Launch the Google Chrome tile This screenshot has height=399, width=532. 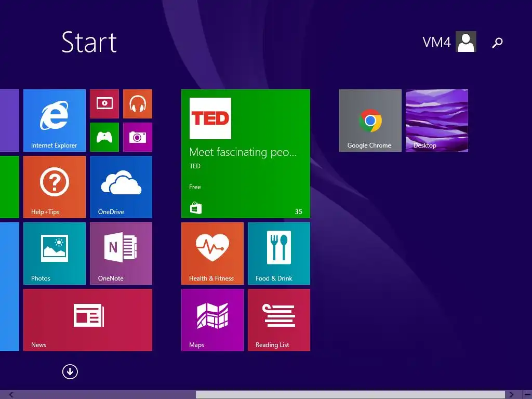pos(370,121)
